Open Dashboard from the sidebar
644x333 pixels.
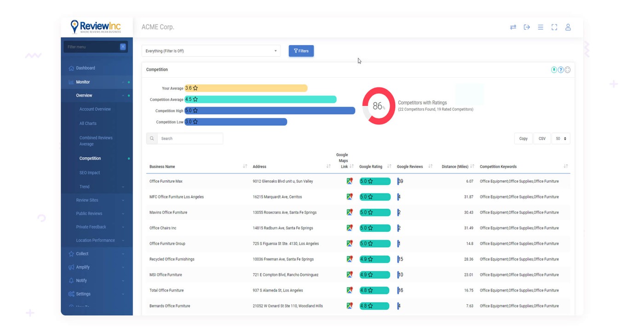[86, 68]
